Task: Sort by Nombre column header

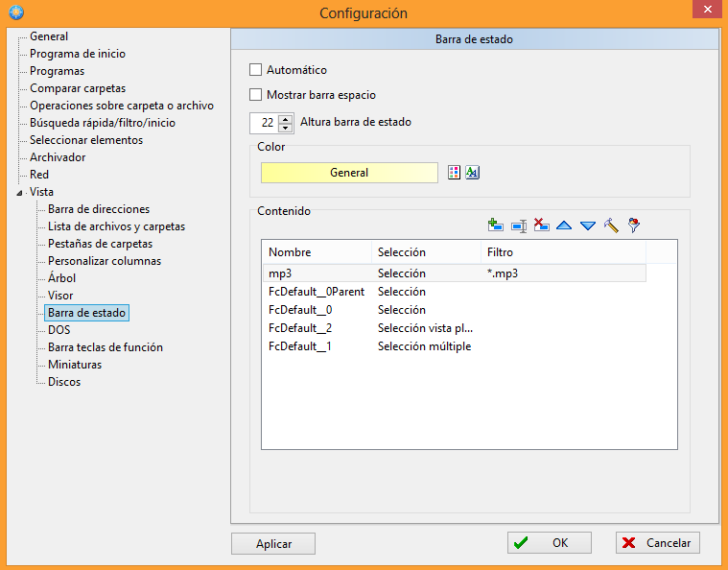Action: pos(317,252)
